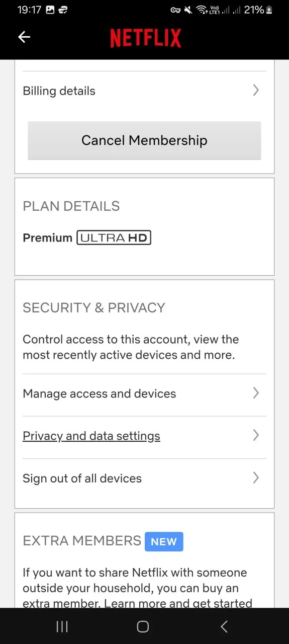Screen dimensions: 289x644
Task: Tap the Wi-Fi icon in status bar
Action: [x=202, y=10]
